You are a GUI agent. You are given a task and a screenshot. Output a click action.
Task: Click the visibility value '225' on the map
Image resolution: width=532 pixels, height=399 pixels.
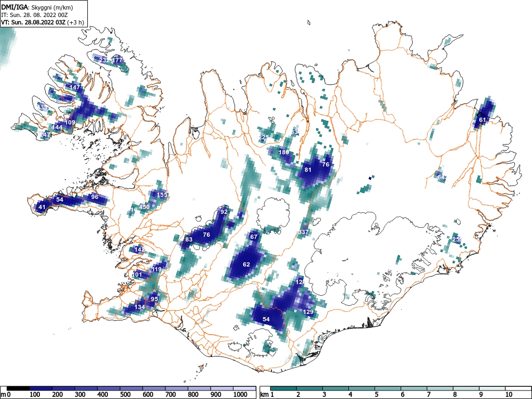pyautogui.click(x=263, y=137)
